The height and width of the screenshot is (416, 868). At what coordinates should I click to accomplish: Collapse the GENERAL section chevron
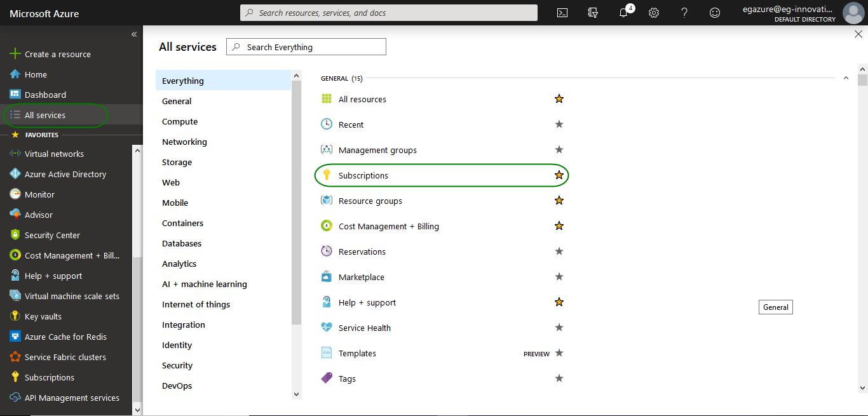[x=846, y=78]
